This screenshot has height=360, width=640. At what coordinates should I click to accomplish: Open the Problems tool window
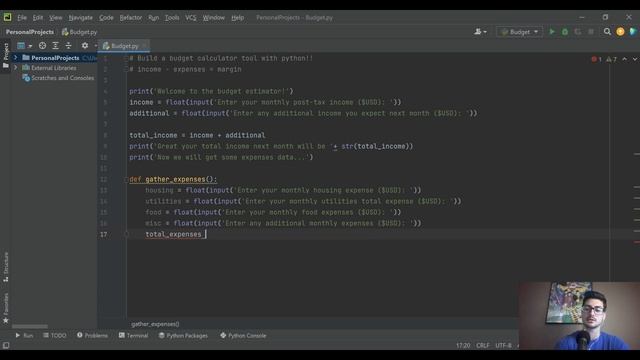[92, 336]
